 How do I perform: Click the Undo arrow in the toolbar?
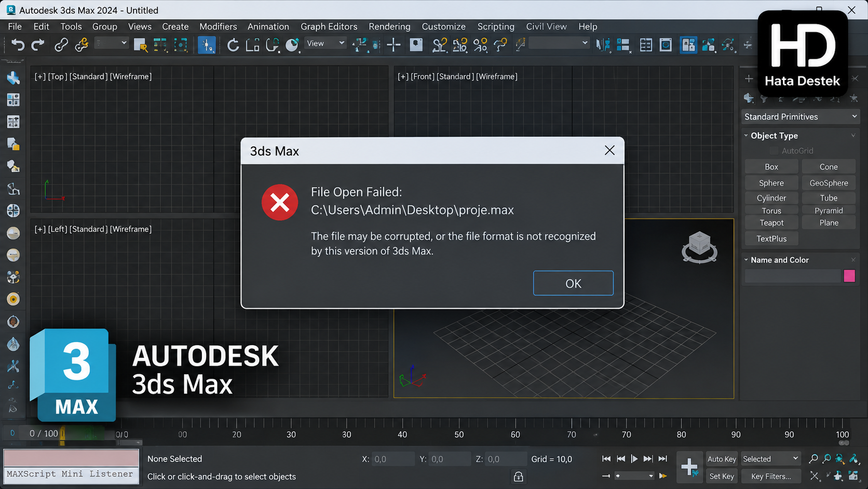pos(18,45)
